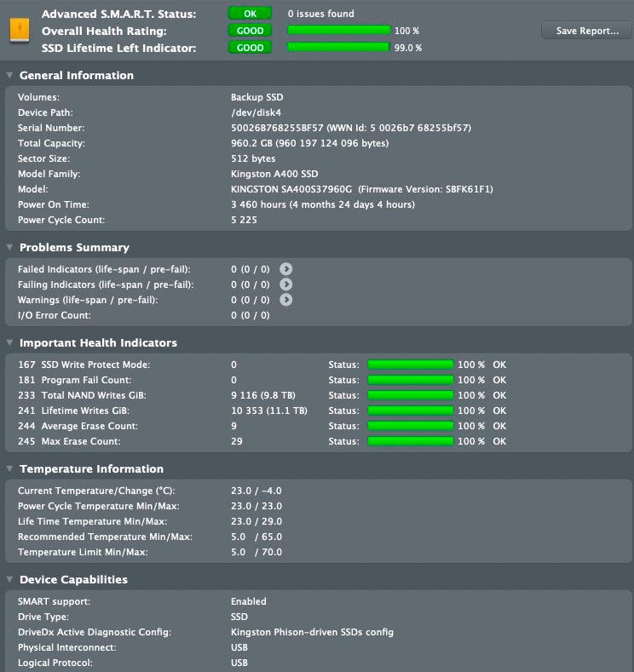Click the Max Erase Count status bar
This screenshot has width=634, height=672.
coord(410,441)
